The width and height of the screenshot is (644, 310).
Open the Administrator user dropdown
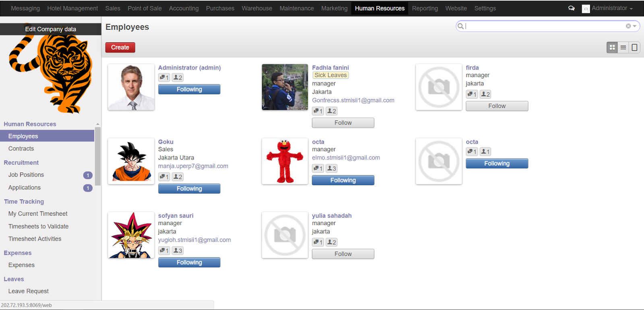pos(612,8)
